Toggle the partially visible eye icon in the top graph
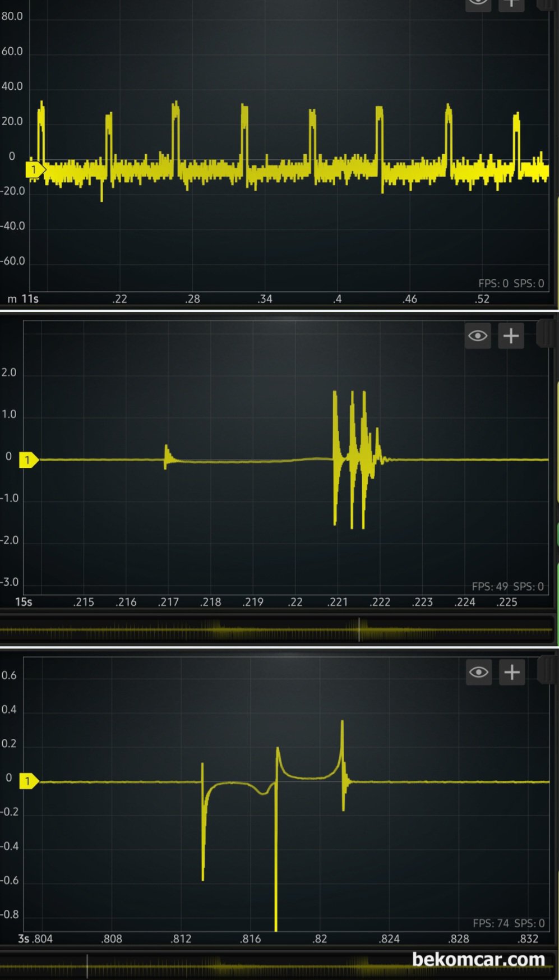Screen dimensions: 559x980 pyautogui.click(x=478, y=3)
